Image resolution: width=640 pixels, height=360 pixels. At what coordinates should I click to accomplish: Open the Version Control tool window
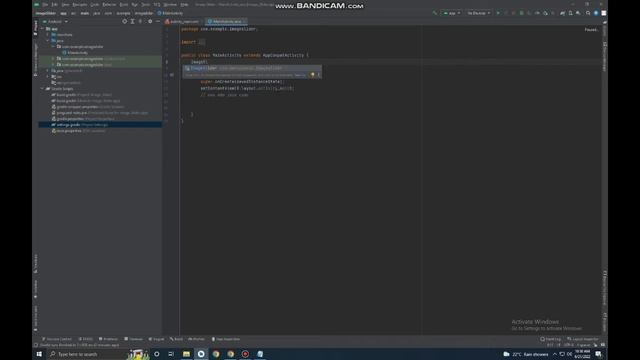[x=57, y=339]
